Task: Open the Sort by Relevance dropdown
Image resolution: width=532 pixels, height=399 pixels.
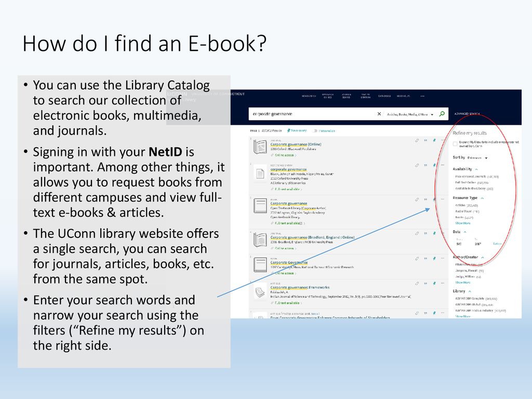Action: pyautogui.click(x=477, y=158)
